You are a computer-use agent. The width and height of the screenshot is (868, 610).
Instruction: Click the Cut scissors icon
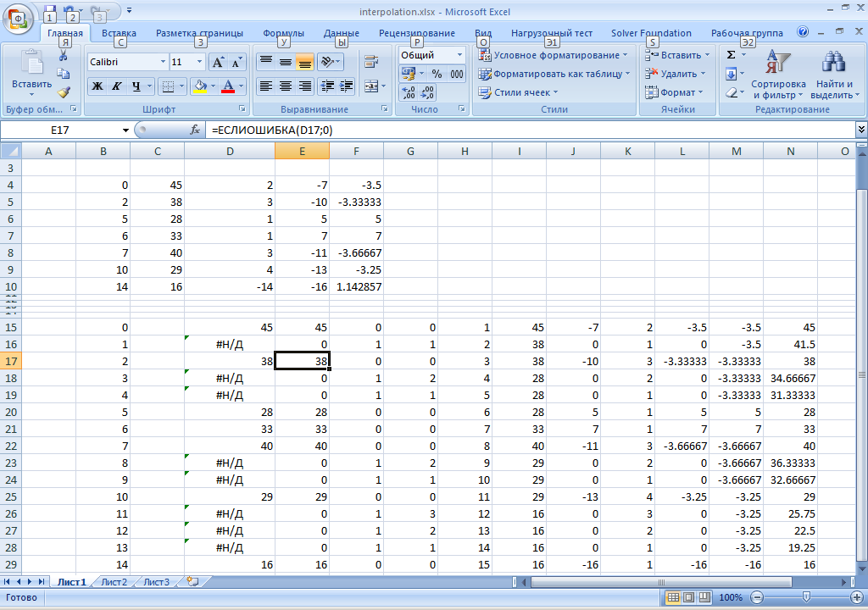pos(63,55)
